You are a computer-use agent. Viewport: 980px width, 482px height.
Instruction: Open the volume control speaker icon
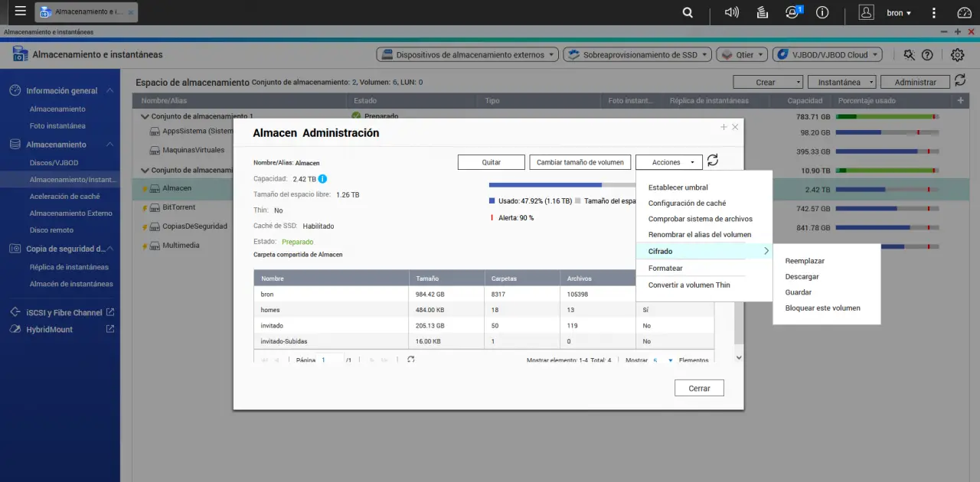click(732, 12)
